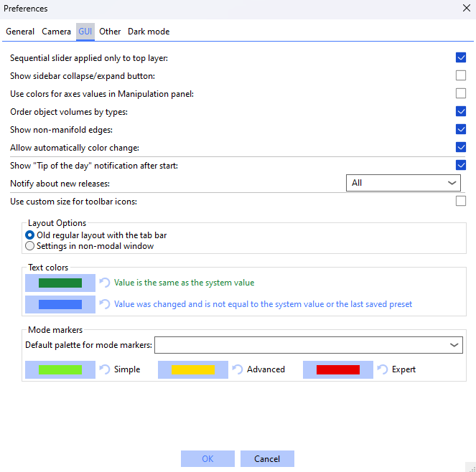This screenshot has width=476, height=472.
Task: Open the Notify about new releases dropdown
Action: click(402, 183)
